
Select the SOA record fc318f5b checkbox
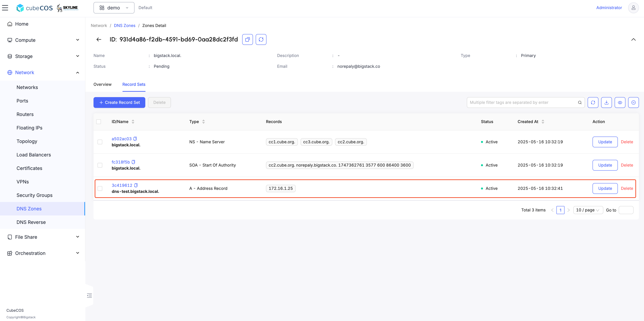(x=100, y=165)
